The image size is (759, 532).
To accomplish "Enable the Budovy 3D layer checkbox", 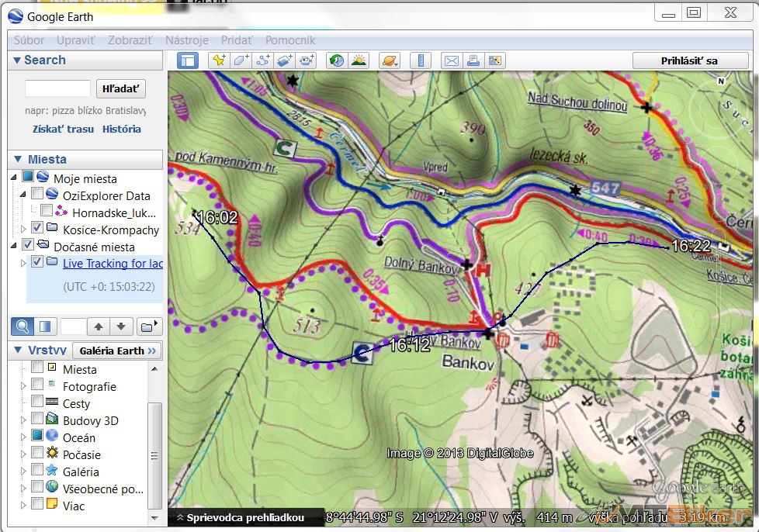I will 37,420.
